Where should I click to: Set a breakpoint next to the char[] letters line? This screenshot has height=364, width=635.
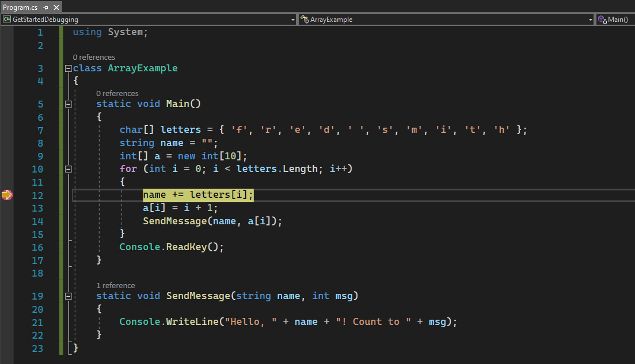[x=7, y=129]
